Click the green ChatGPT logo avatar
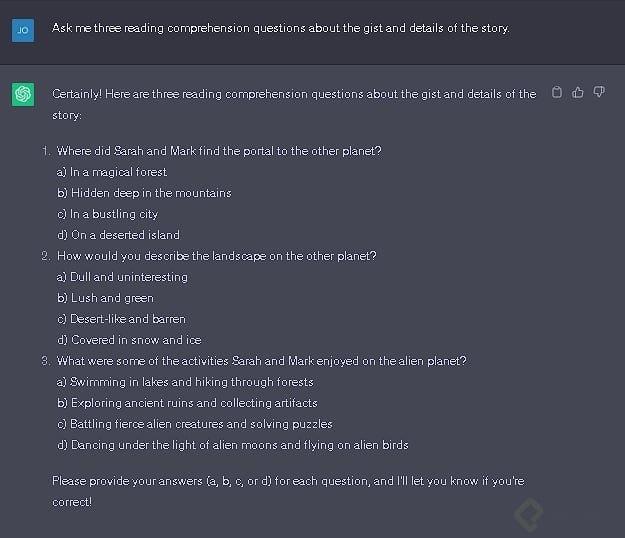 point(22,94)
